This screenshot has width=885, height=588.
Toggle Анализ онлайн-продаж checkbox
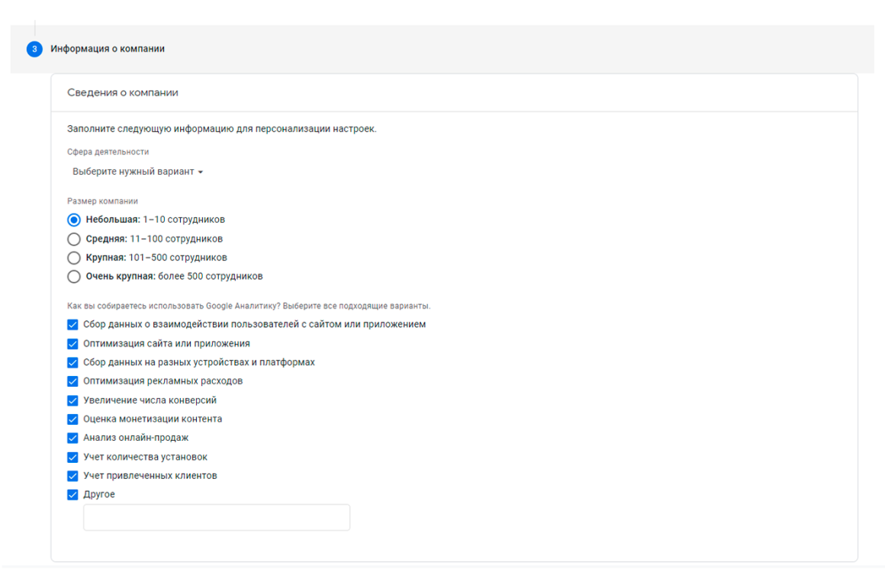[x=72, y=438]
